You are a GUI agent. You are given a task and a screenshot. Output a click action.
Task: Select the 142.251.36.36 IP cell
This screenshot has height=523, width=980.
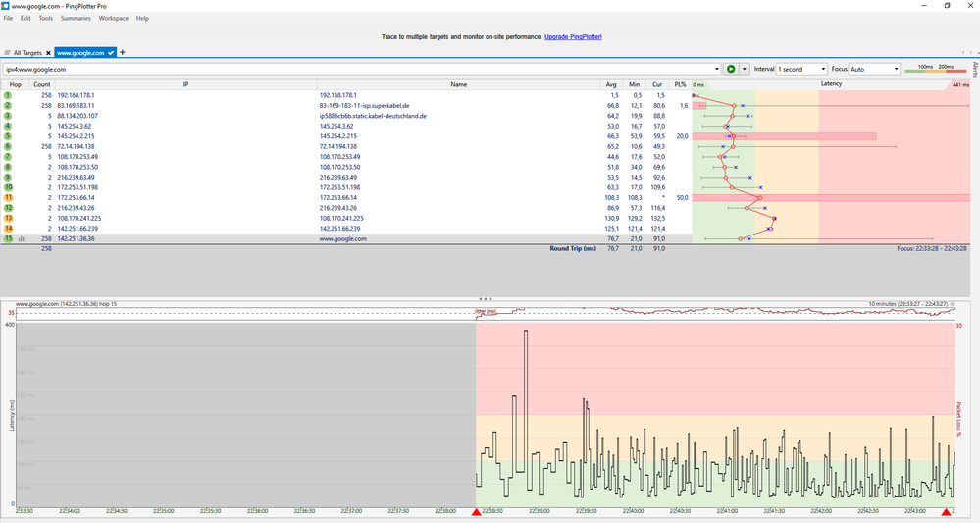76,238
